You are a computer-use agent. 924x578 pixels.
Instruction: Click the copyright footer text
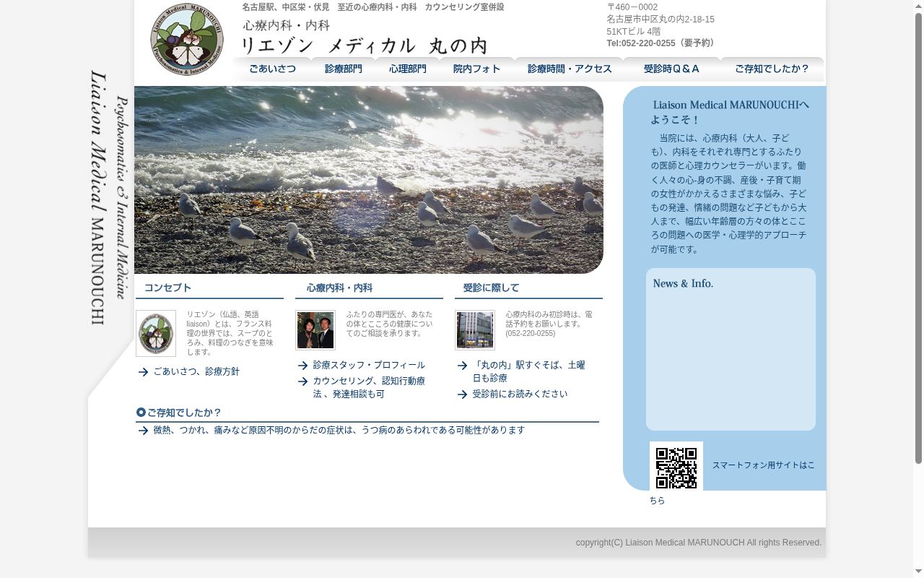[x=699, y=543]
